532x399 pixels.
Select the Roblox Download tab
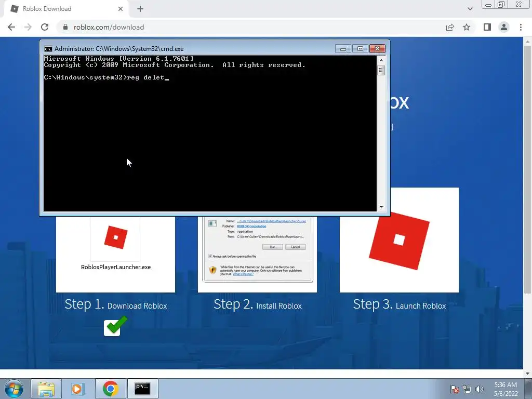[x=66, y=9]
